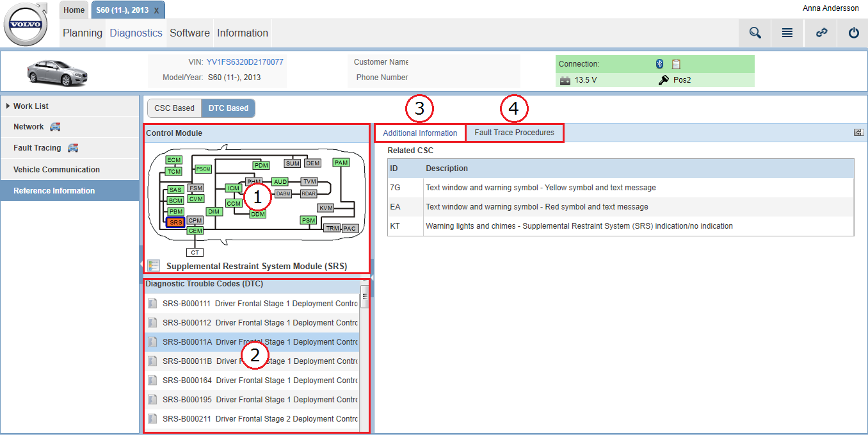Image resolution: width=868 pixels, height=435 pixels.
Task: Click document icon for SRS-B00011B
Action: (x=152, y=361)
